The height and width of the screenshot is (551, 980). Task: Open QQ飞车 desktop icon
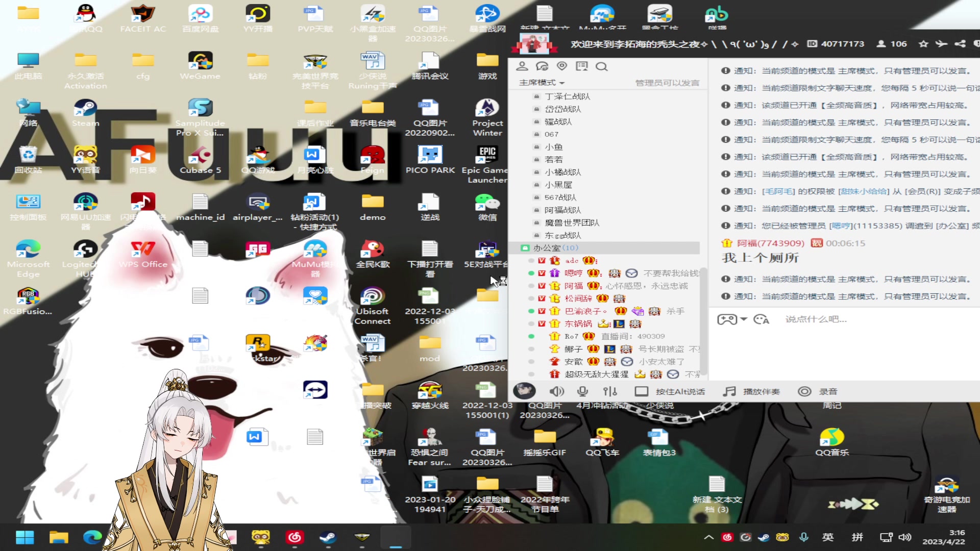[x=602, y=442]
